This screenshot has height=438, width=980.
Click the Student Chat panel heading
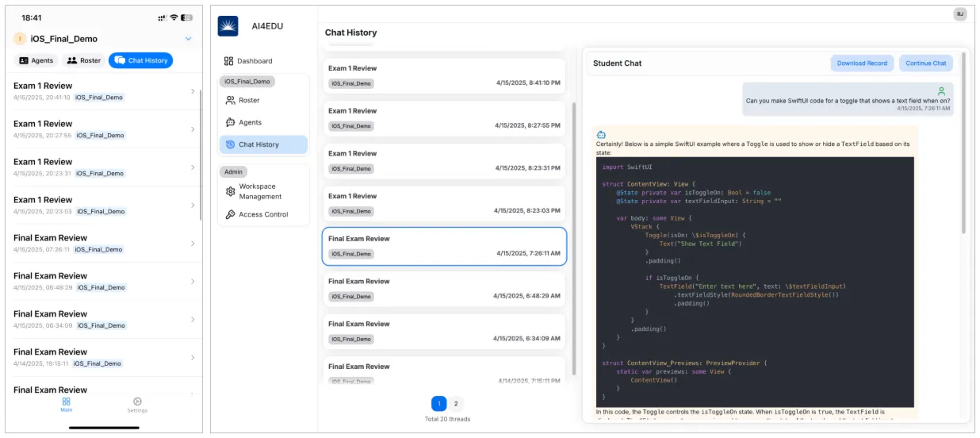coord(618,63)
